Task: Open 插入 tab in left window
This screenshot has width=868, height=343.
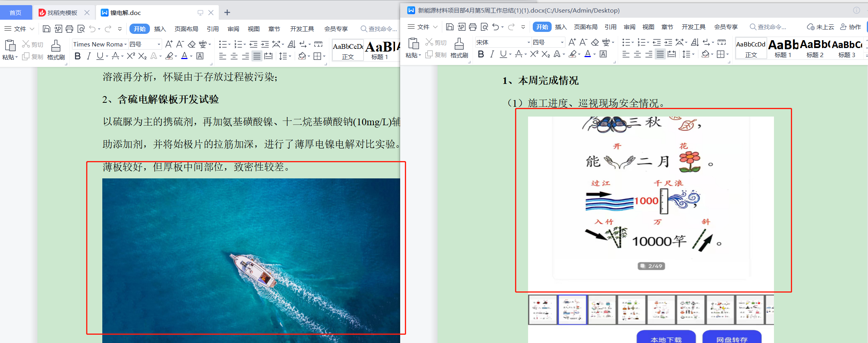Action: pyautogui.click(x=160, y=29)
